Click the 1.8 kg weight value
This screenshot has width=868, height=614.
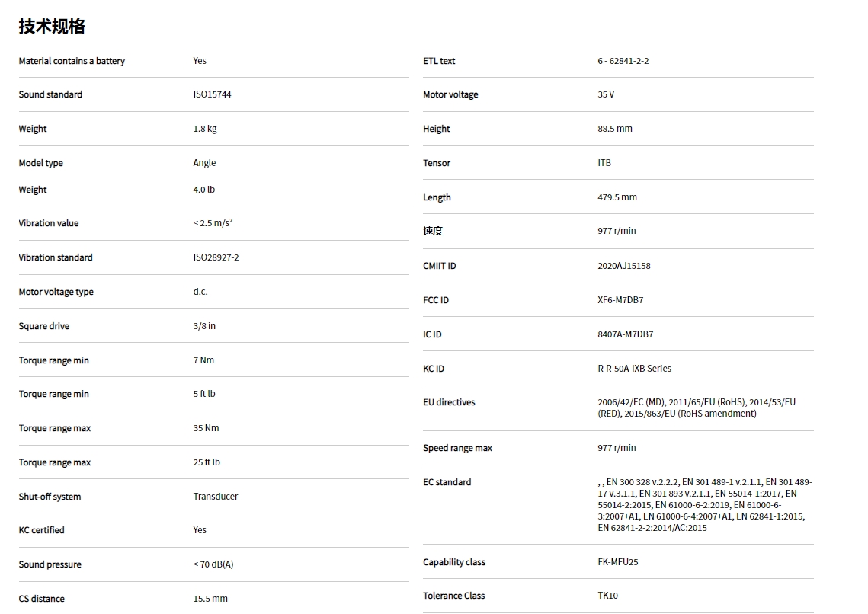click(205, 129)
